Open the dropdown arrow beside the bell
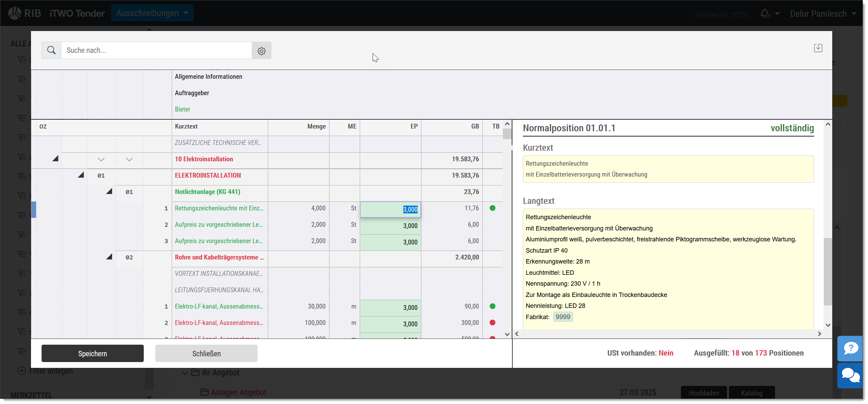 [777, 14]
